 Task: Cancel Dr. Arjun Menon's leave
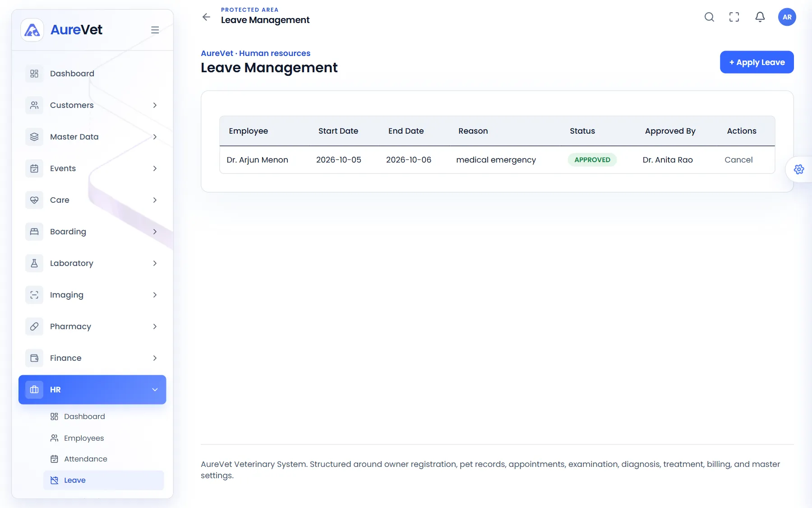(x=738, y=160)
